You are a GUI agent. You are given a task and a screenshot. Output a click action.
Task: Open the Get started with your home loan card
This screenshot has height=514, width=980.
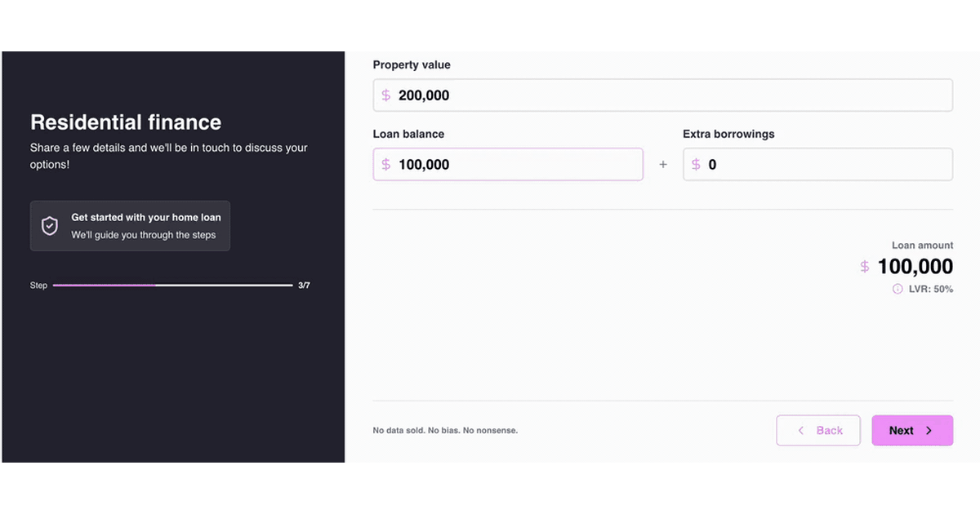[130, 226]
